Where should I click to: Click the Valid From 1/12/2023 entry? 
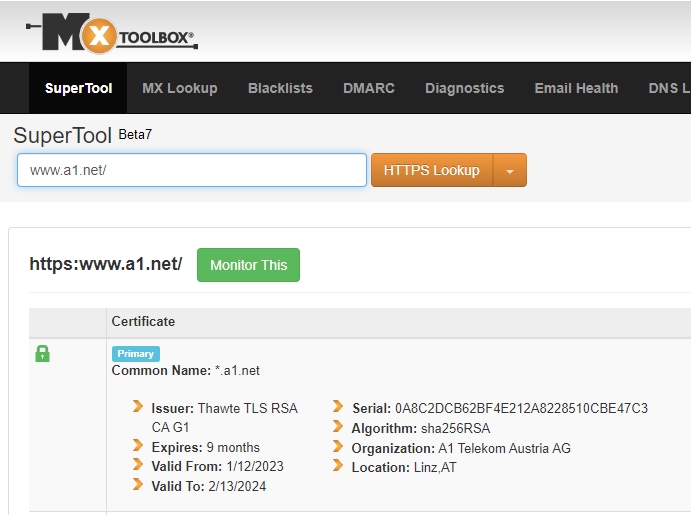pos(218,467)
